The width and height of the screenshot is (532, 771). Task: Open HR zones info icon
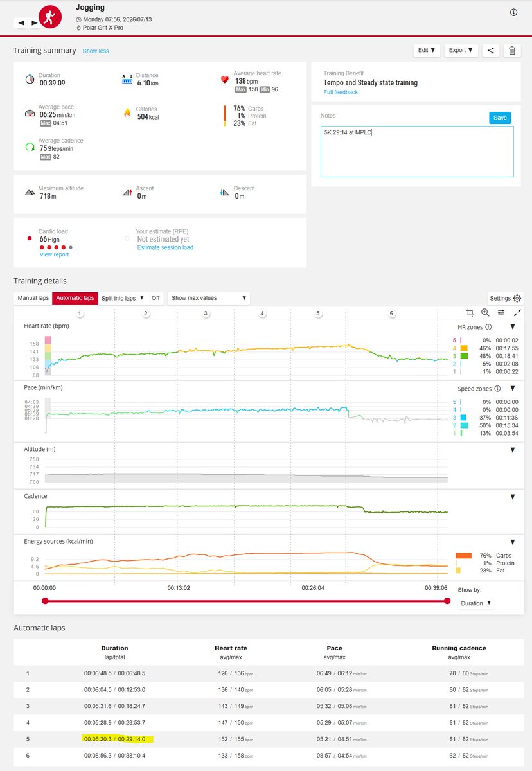click(x=488, y=327)
